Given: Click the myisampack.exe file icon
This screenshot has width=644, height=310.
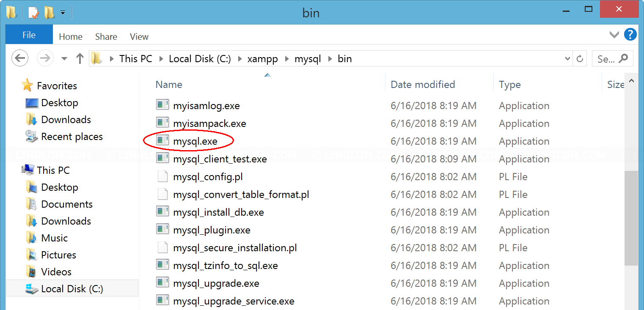Looking at the screenshot, I should coord(162,123).
